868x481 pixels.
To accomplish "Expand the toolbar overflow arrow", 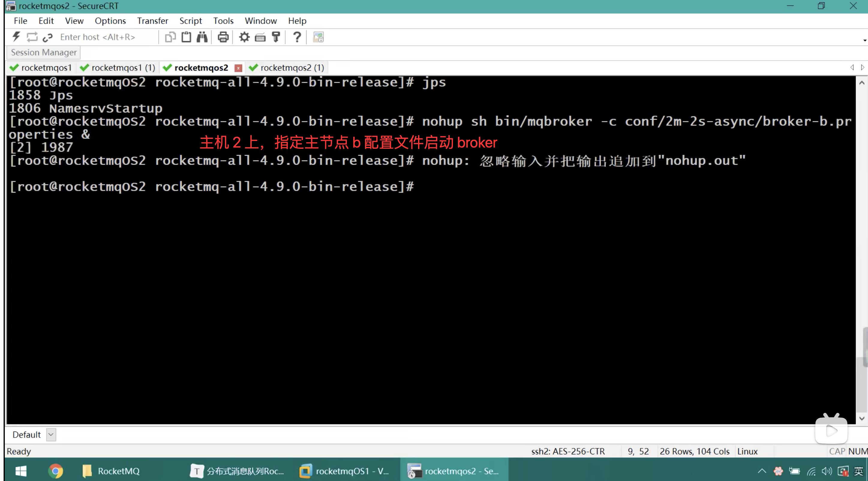I will 865,40.
